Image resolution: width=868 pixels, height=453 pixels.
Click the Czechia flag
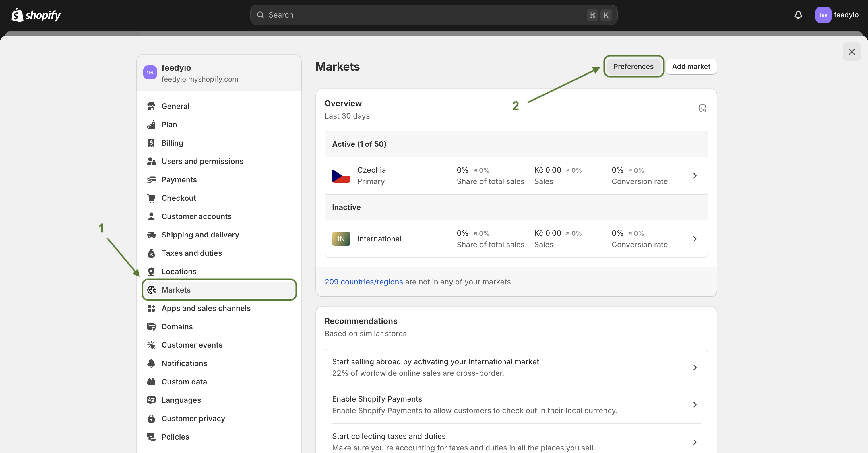coord(341,176)
